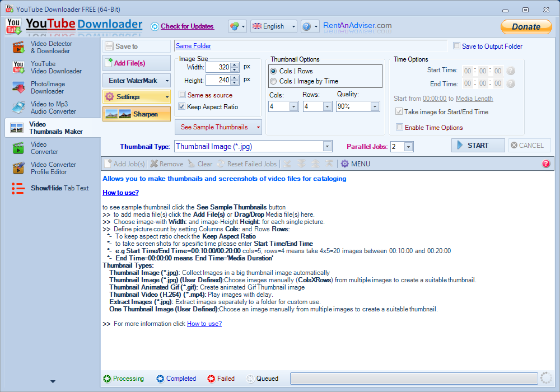Click the Height input field
This screenshot has height=392, width=560.
[x=218, y=80]
